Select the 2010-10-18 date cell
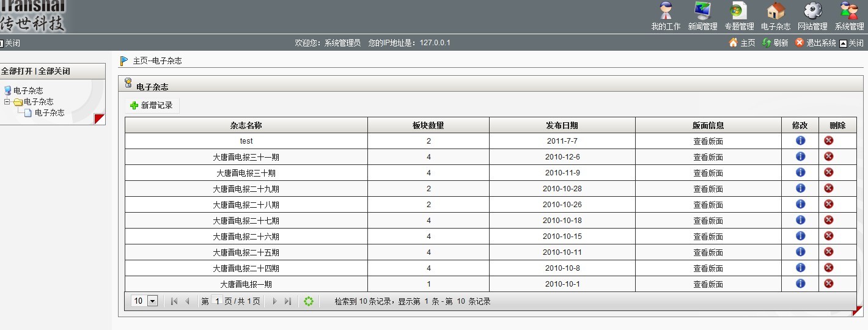The height and width of the screenshot is (330, 868). click(562, 221)
